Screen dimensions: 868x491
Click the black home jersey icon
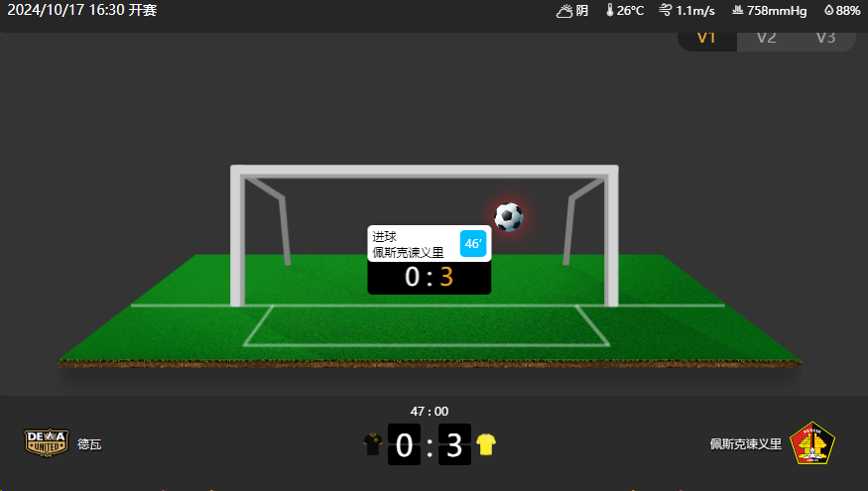click(x=373, y=444)
